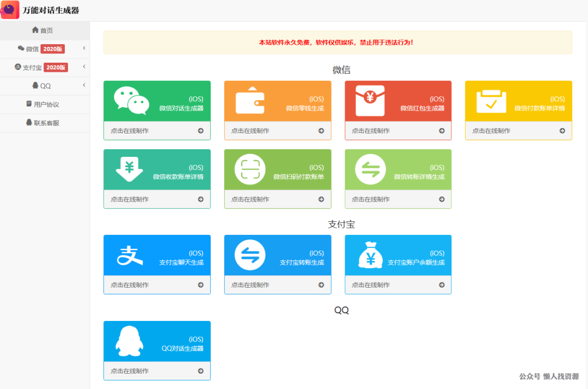Click 点击在线制作 under 支付宝聊天生成
The width and height of the screenshot is (588, 389).
click(x=130, y=285)
